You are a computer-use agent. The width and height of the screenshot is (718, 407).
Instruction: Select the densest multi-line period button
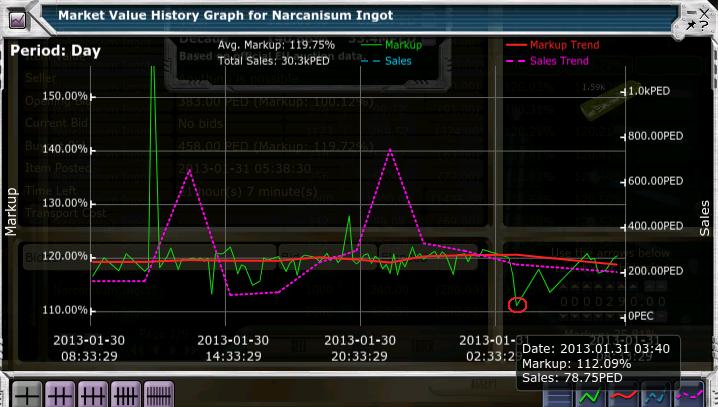[x=160, y=394]
